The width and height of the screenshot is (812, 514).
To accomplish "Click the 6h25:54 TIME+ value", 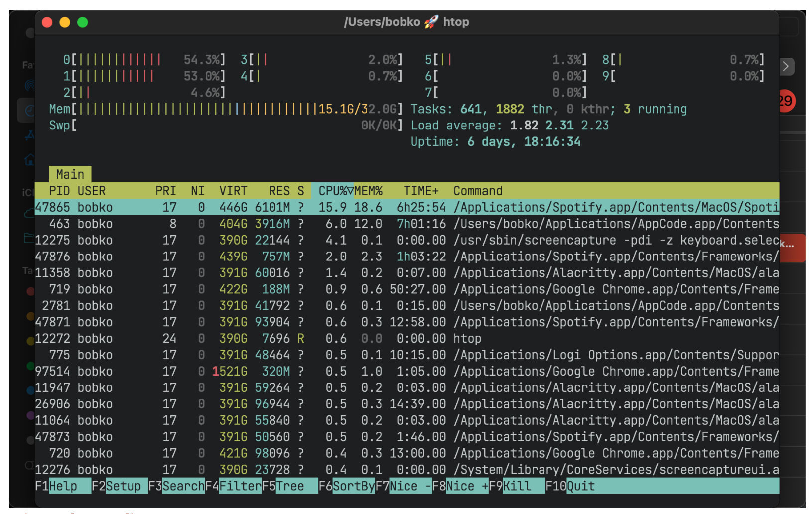I will [421, 207].
